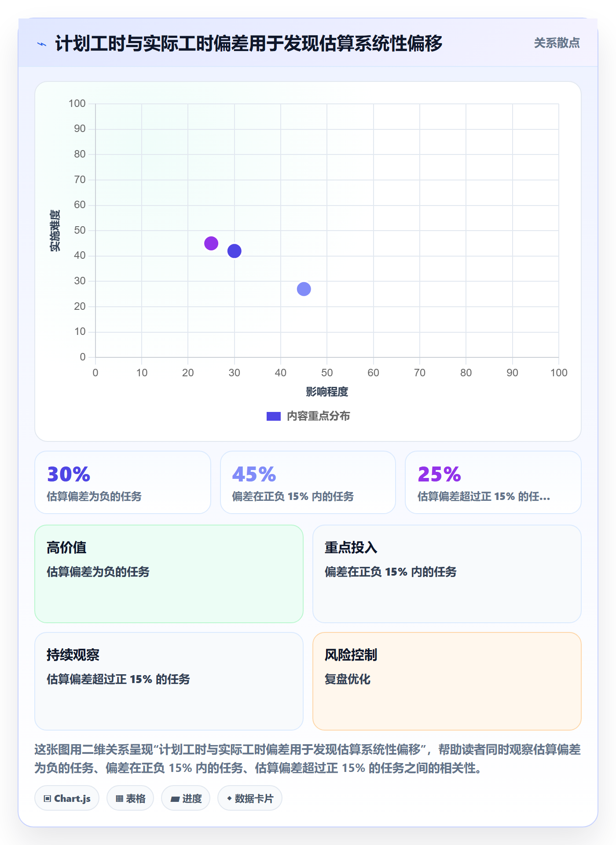Image resolution: width=616 pixels, height=845 pixels.
Task: Click the 数据卡片 tag chip
Action: click(x=250, y=798)
